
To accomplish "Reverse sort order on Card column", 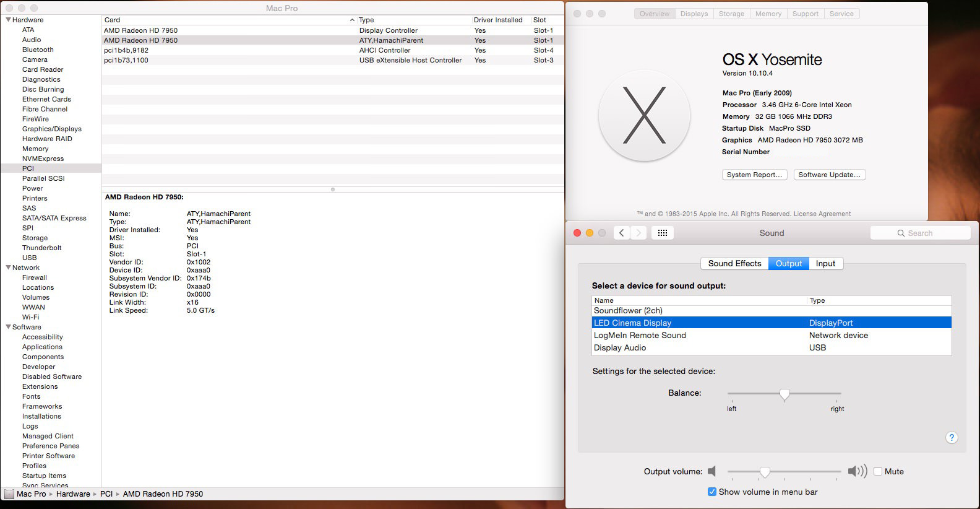I will [x=229, y=20].
